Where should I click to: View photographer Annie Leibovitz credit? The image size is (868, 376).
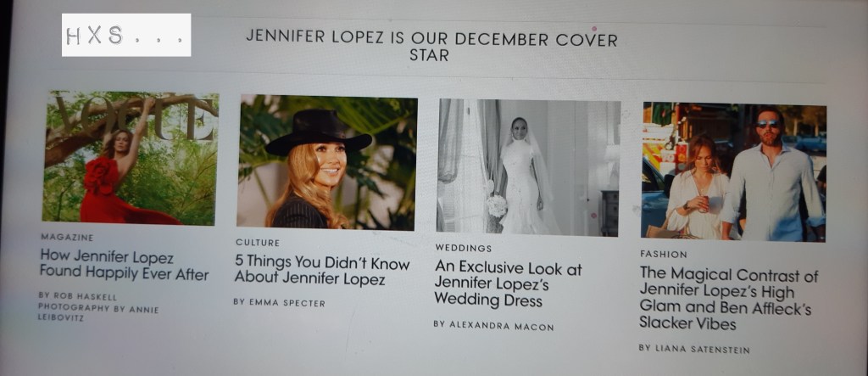pyautogui.click(x=98, y=312)
